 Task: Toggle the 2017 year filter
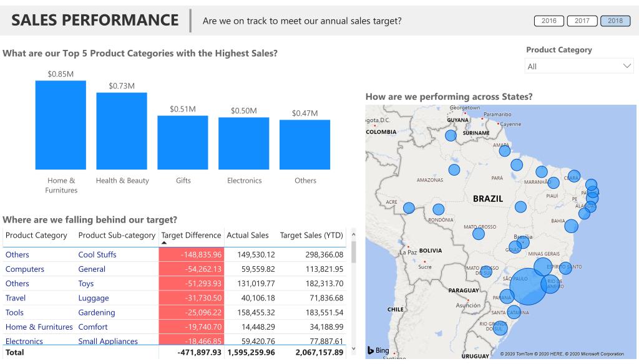pos(582,21)
